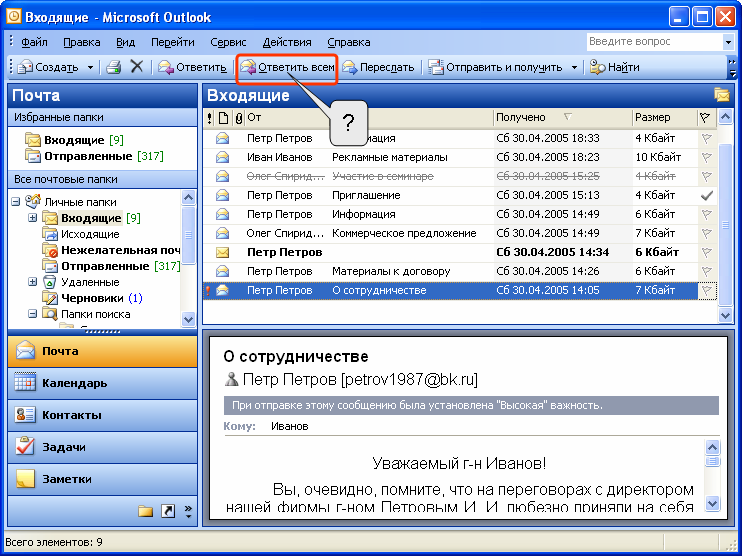
Task: Open the Сервис menu
Action: point(228,42)
